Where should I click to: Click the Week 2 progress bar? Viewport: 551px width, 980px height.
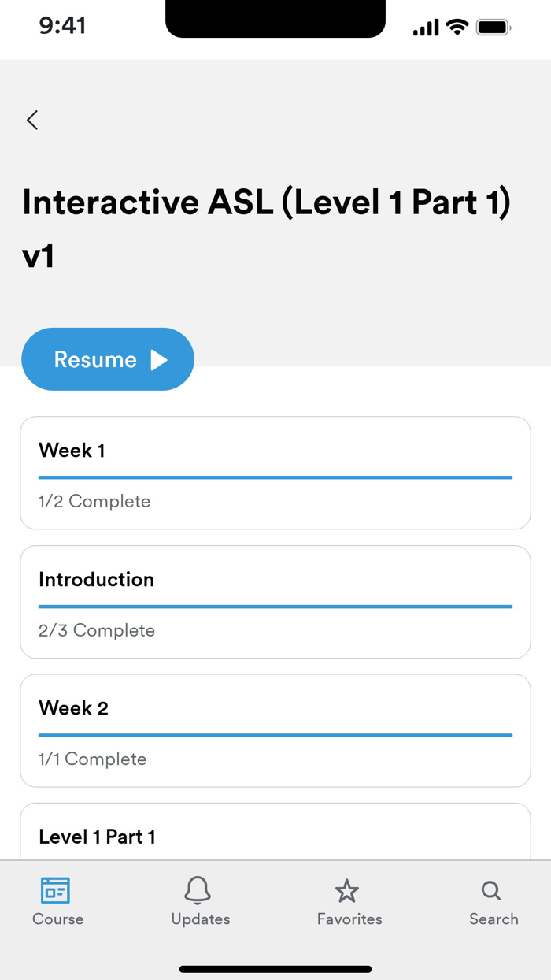click(275, 735)
